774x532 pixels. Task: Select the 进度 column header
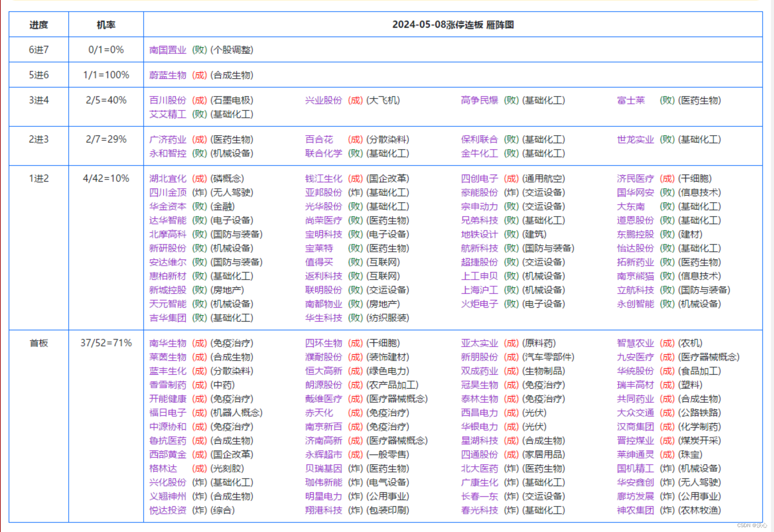pyautogui.click(x=39, y=25)
